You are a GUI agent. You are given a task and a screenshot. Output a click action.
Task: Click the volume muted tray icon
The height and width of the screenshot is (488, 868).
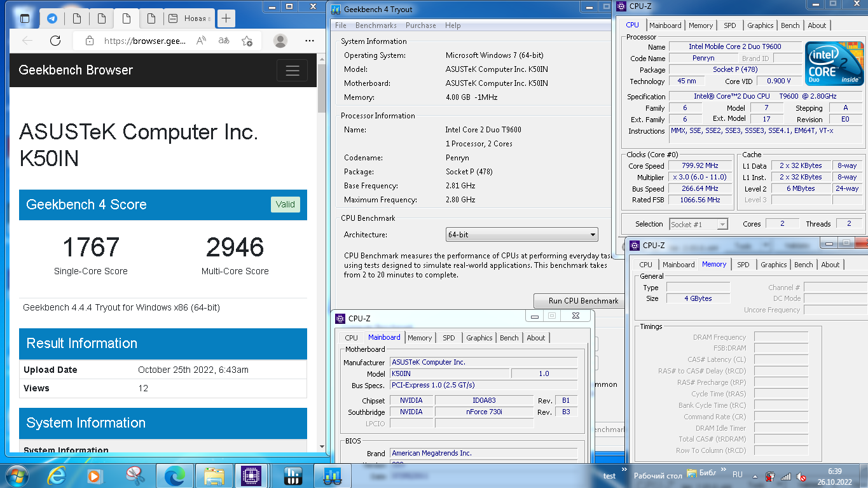pyautogui.click(x=801, y=476)
